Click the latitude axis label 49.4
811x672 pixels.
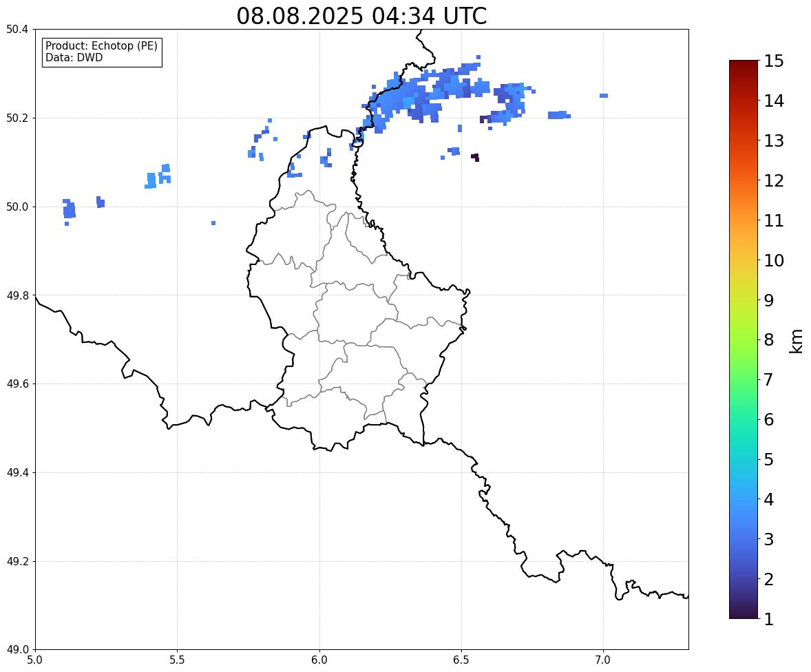[17, 472]
